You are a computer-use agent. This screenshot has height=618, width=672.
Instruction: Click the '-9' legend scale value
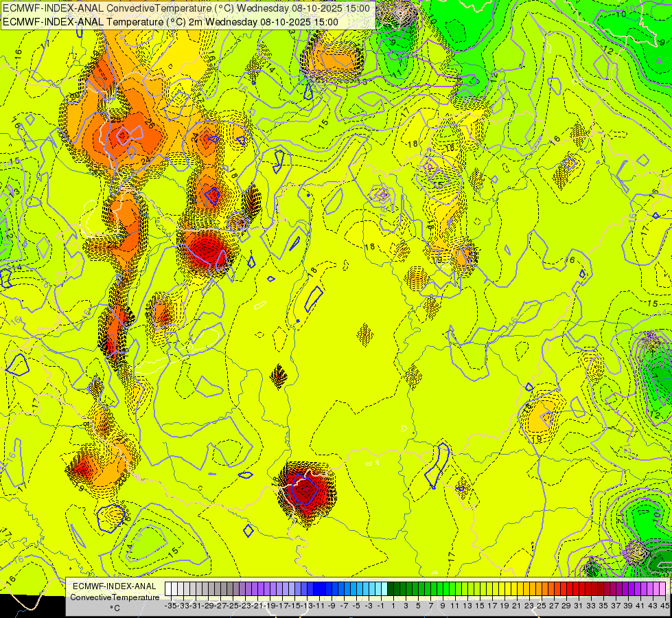click(332, 606)
